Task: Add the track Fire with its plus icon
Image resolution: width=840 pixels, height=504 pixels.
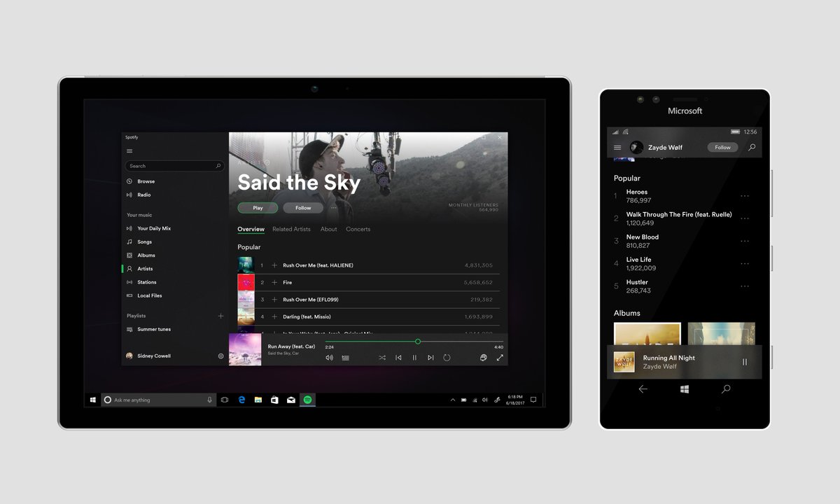Action: pyautogui.click(x=274, y=282)
